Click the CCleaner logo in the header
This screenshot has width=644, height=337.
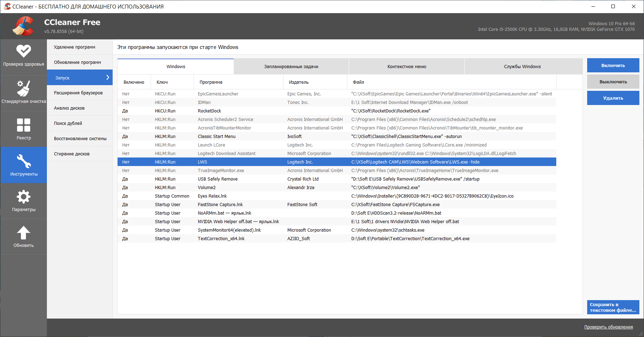tap(23, 26)
